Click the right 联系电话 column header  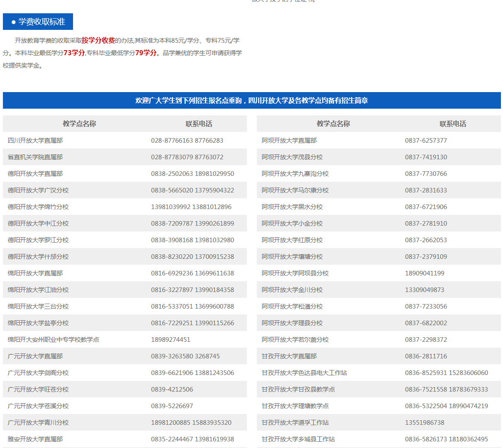pos(452,124)
